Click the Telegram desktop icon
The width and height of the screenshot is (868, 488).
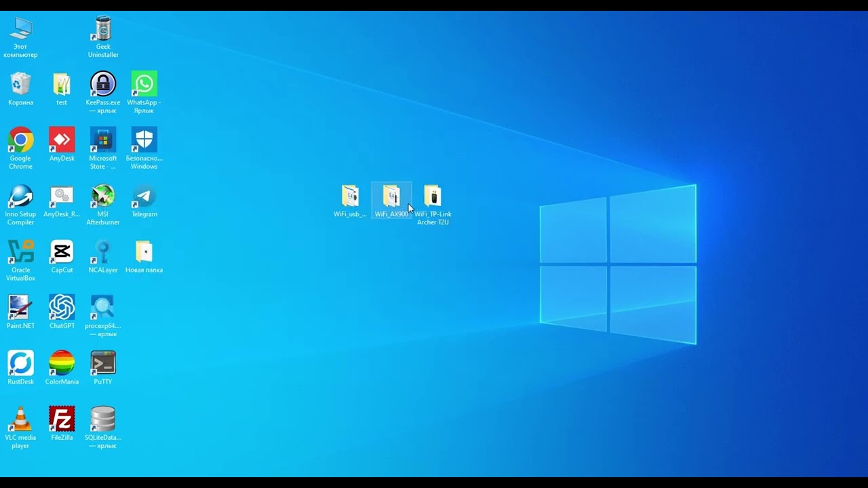[x=144, y=196]
